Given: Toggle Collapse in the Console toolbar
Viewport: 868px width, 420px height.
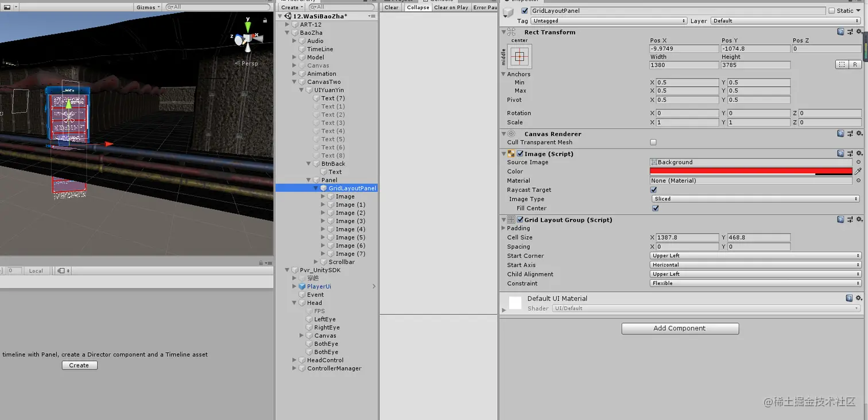Looking at the screenshot, I should pyautogui.click(x=418, y=7).
